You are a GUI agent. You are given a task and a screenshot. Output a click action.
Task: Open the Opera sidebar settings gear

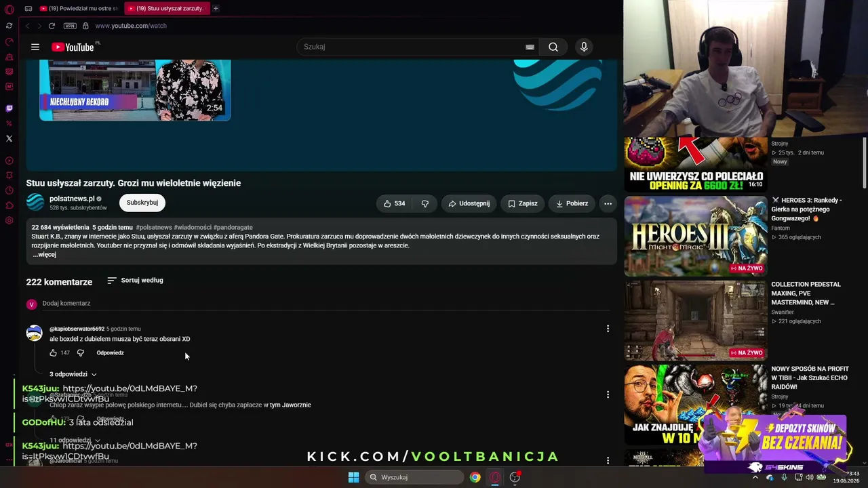(9, 220)
